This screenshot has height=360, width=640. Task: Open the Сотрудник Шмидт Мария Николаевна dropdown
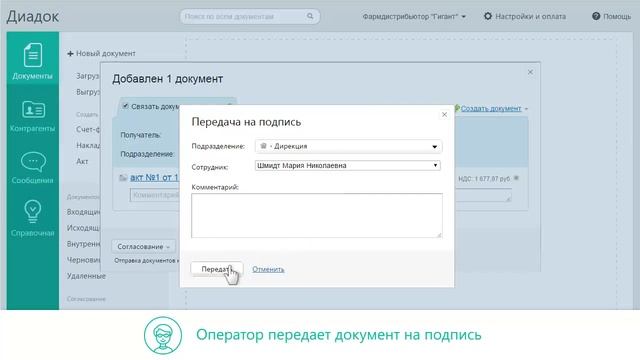pyautogui.click(x=347, y=165)
